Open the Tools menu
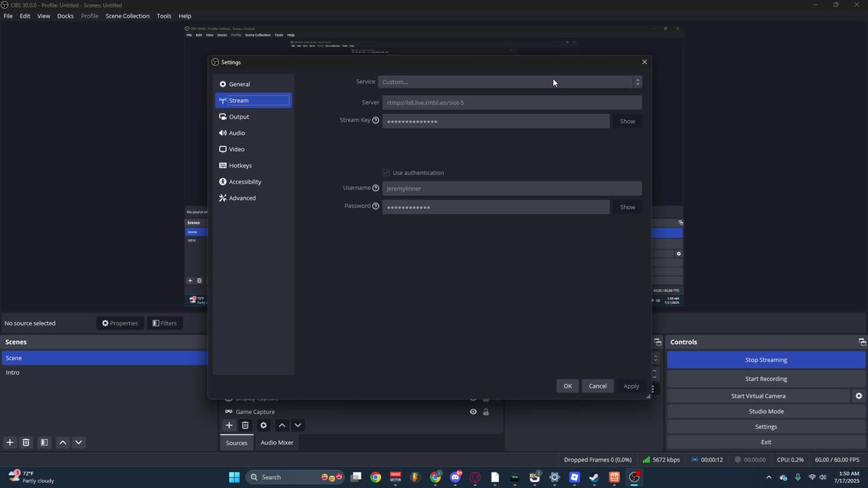 tap(164, 16)
